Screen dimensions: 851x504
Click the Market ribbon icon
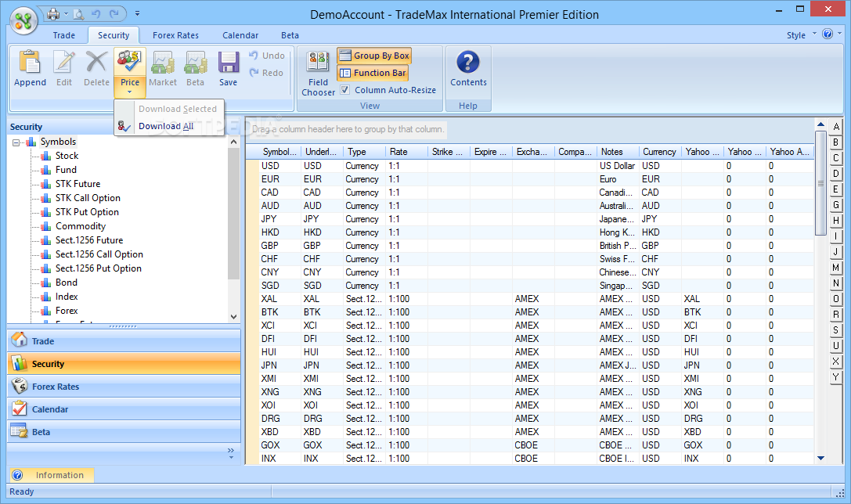tap(162, 68)
